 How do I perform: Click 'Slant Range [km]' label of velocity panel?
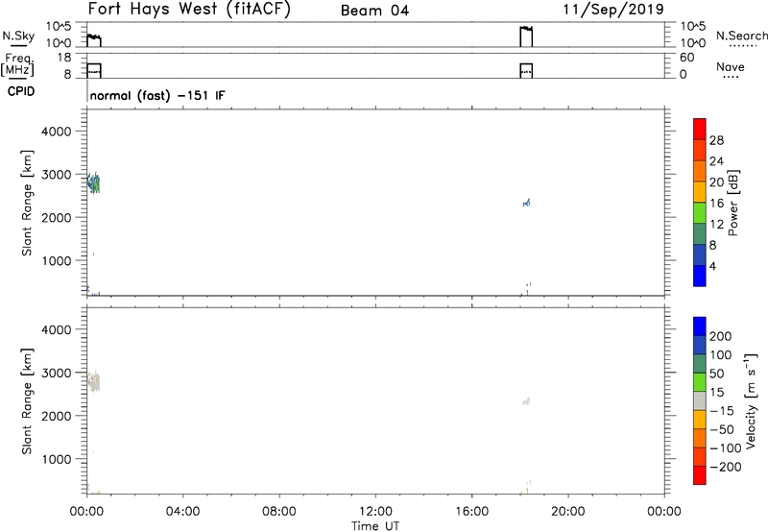click(x=27, y=401)
